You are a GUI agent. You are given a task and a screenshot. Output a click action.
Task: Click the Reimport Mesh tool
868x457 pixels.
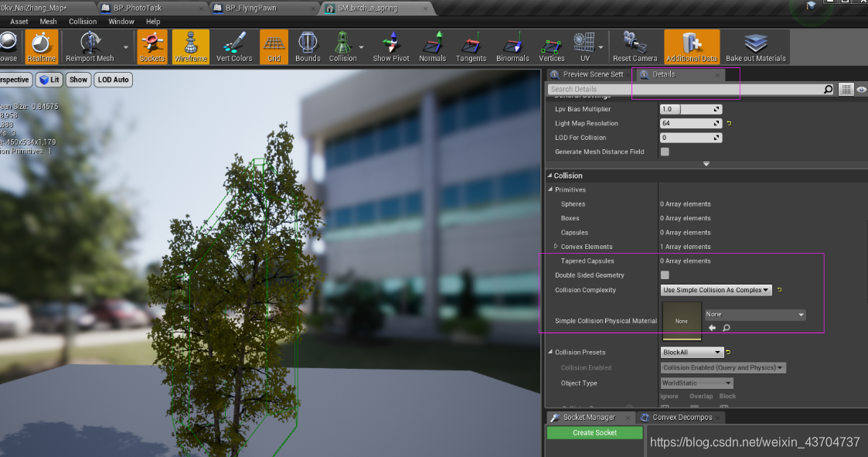[x=90, y=47]
